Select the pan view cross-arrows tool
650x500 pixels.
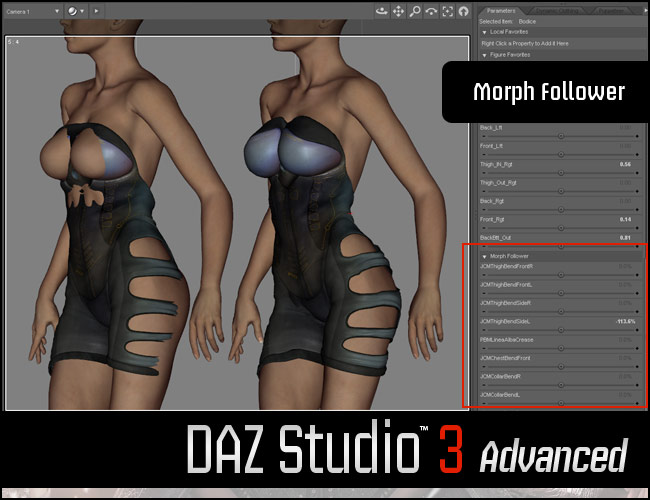tap(398, 11)
